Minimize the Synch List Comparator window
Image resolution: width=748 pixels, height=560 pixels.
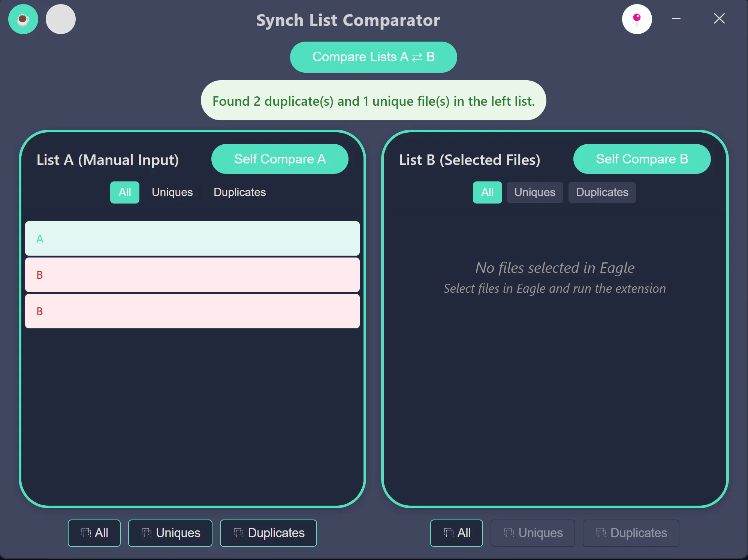click(676, 19)
